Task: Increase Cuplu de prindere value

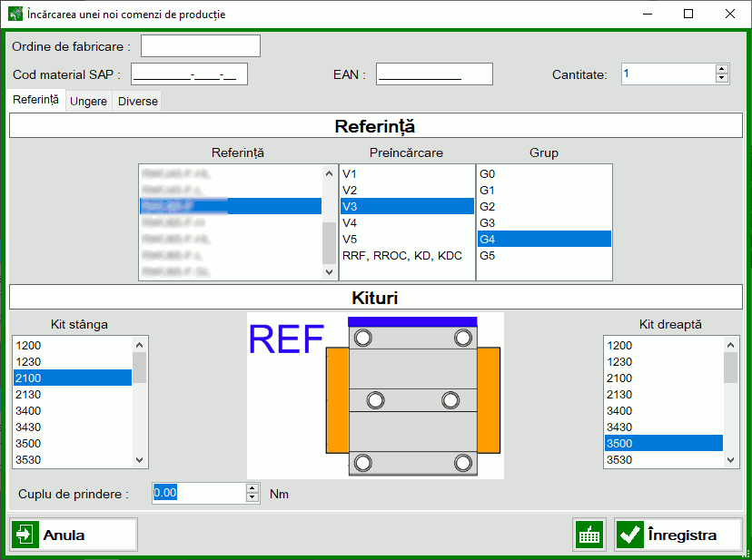Action: coord(252,488)
